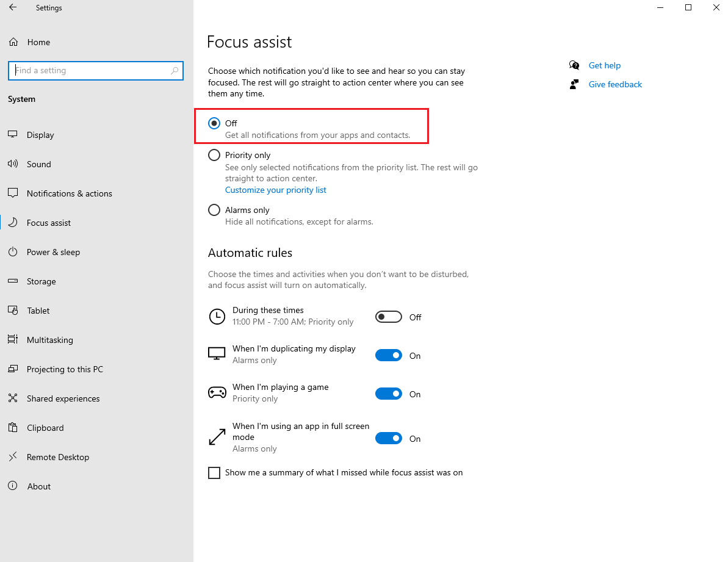Click the System section label

coord(21,99)
